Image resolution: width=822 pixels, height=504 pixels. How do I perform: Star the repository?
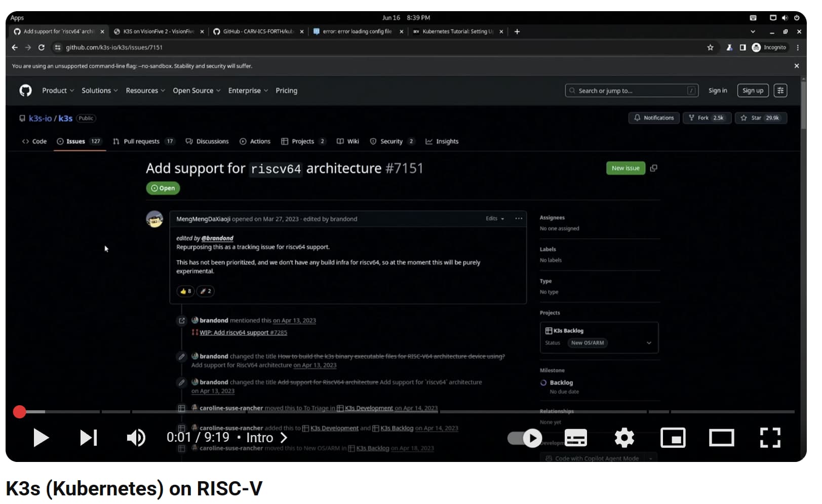point(761,118)
